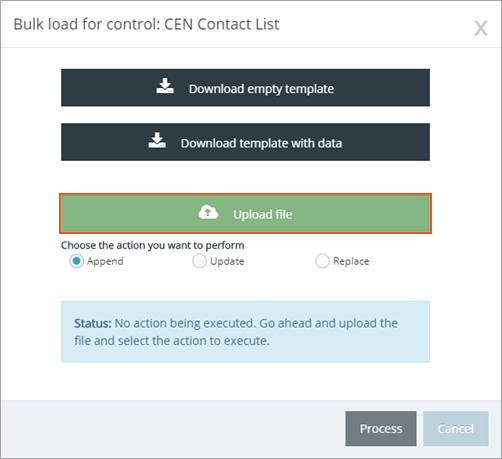Click the blue Status message box
Screen dimensions: 502x459
(245, 332)
